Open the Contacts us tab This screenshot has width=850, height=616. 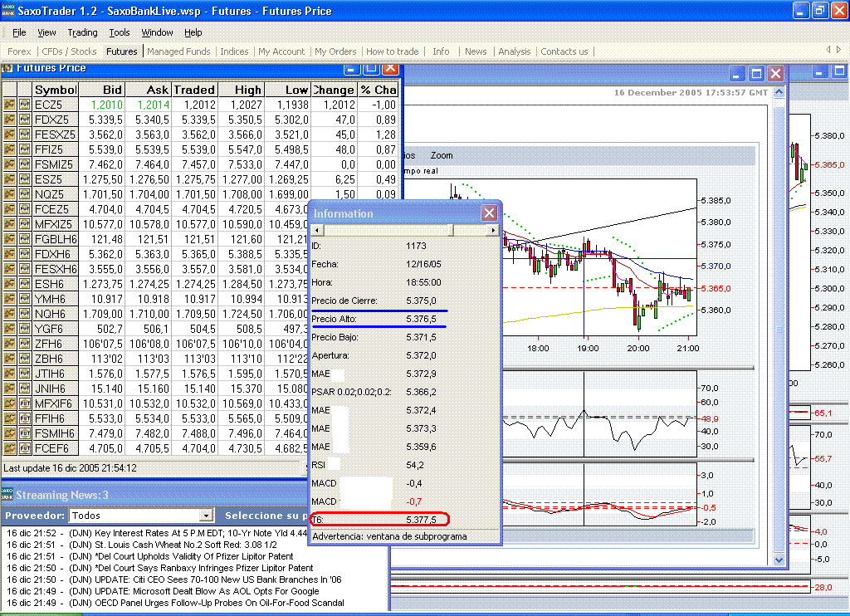coord(564,51)
